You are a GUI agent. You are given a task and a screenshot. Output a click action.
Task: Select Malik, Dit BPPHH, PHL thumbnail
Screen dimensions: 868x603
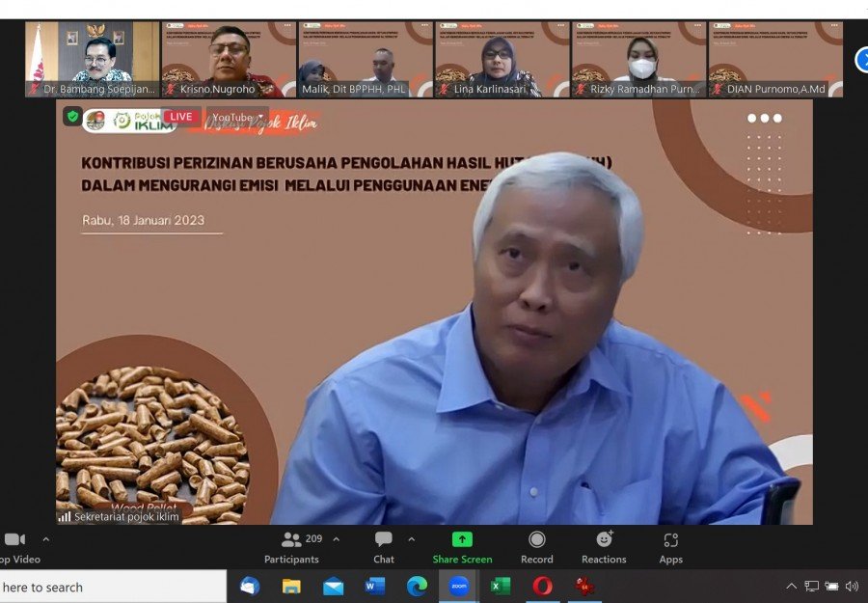[366, 59]
